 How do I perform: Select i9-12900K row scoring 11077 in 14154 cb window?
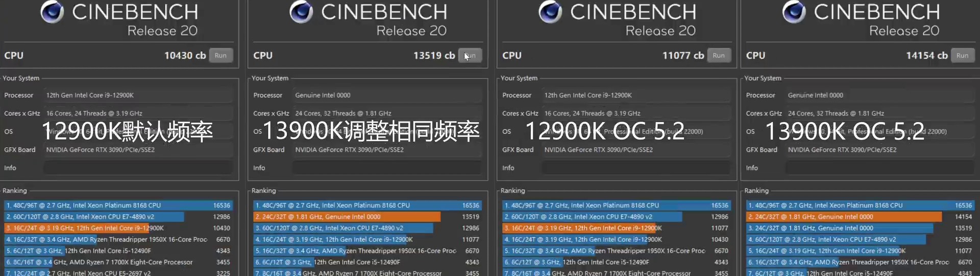(x=861, y=250)
